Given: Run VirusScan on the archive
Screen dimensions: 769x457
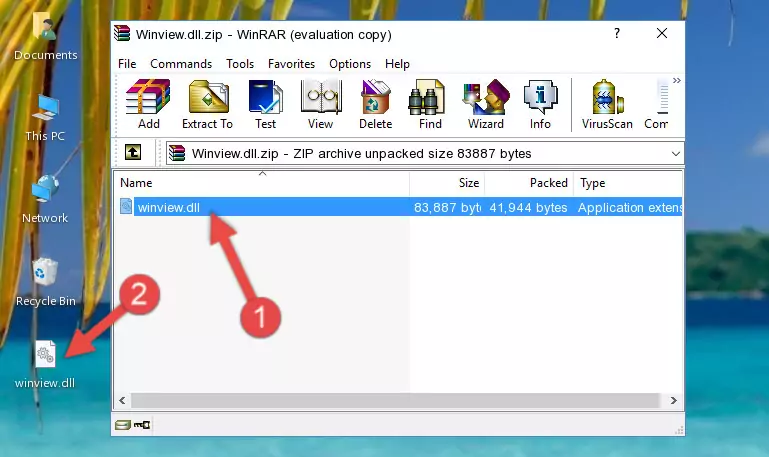Looking at the screenshot, I should pos(607,104).
